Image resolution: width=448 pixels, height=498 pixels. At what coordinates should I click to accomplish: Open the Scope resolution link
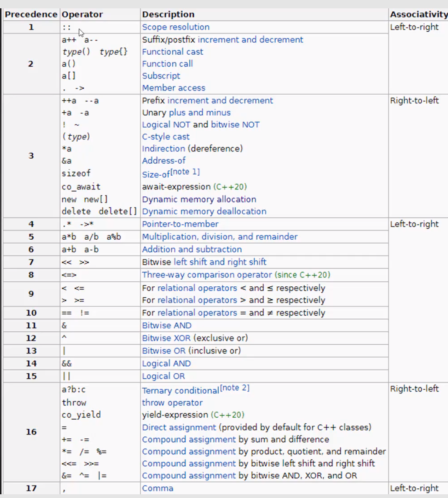pyautogui.click(x=176, y=27)
